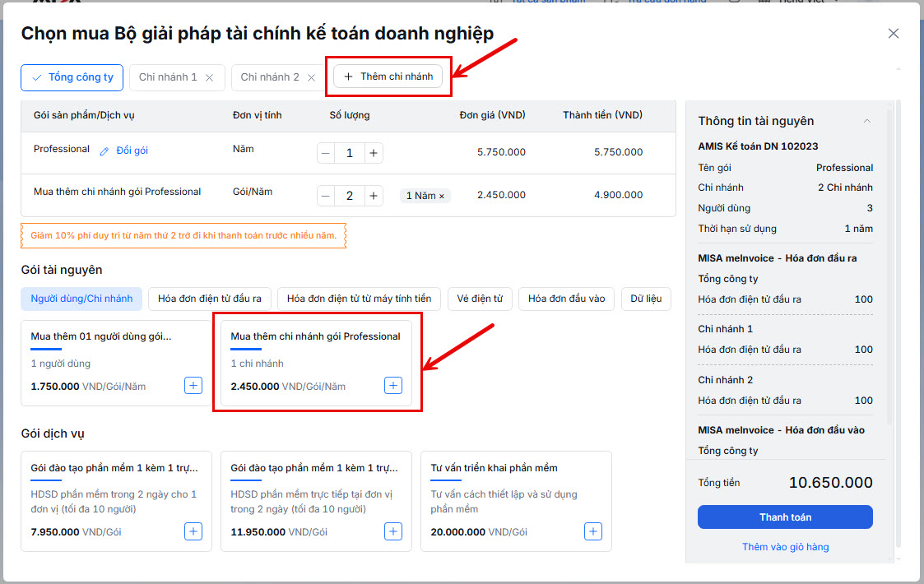924x584 pixels.
Task: Click AMIS Kế toán DN 102023 heading
Action: click(x=758, y=146)
